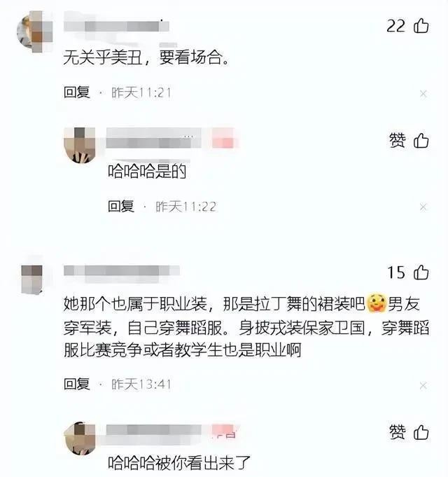Dismiss the comment posted 昨天11:21
This screenshot has height=477, width=448.
(x=423, y=94)
